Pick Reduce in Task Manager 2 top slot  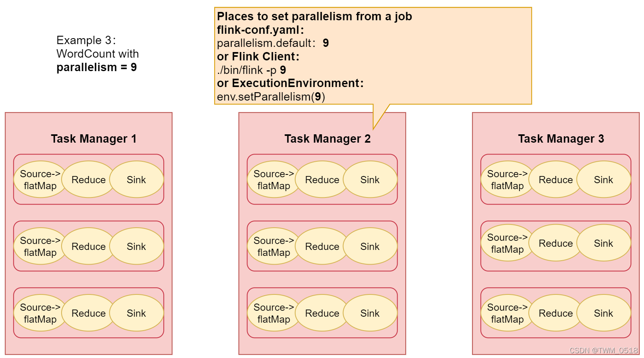point(322,180)
